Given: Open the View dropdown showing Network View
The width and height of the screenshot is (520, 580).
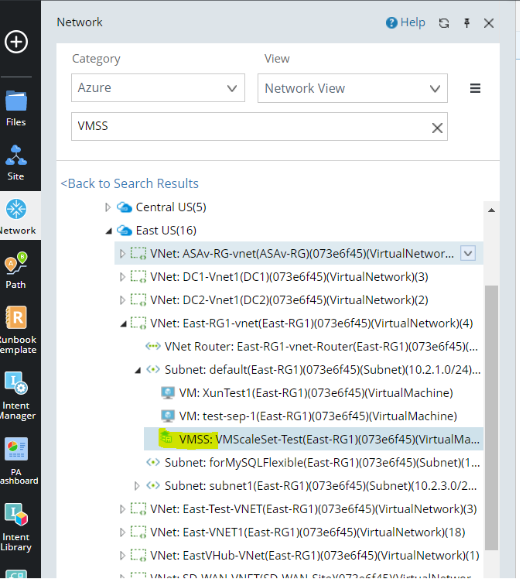Looking at the screenshot, I should tap(352, 88).
